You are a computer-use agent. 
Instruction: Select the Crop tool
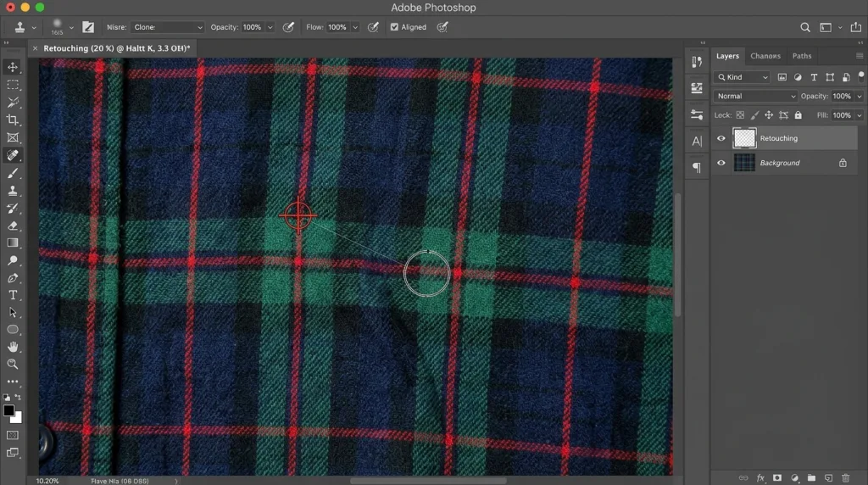click(x=12, y=120)
